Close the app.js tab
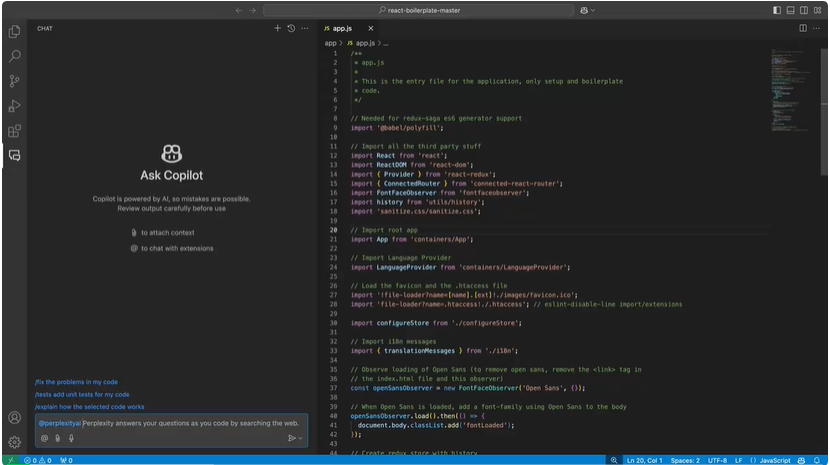Viewport: 830px width, 465px height. [x=371, y=28]
